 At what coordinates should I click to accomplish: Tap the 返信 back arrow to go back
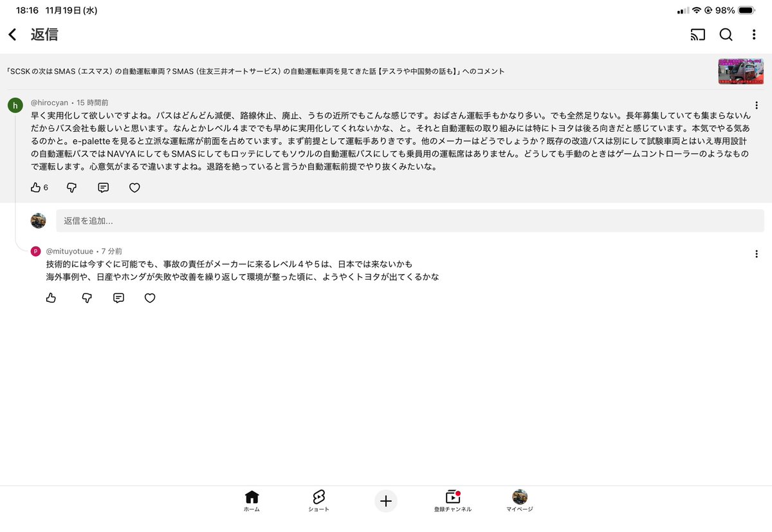(14, 35)
